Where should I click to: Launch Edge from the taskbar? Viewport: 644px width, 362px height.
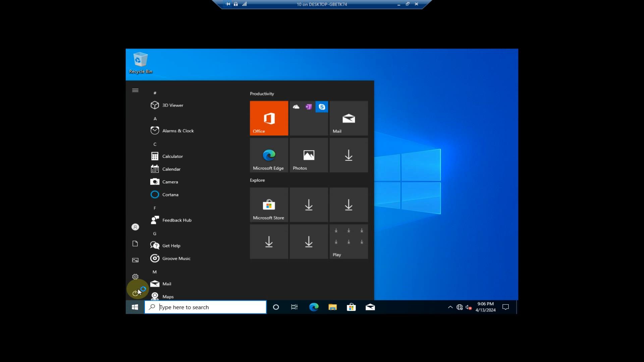point(314,307)
